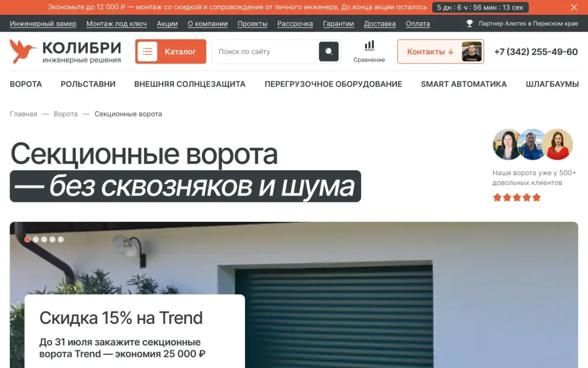Viewport: 588px width, 368px height.
Task: Click client avatar of woman in red
Action: [558, 145]
